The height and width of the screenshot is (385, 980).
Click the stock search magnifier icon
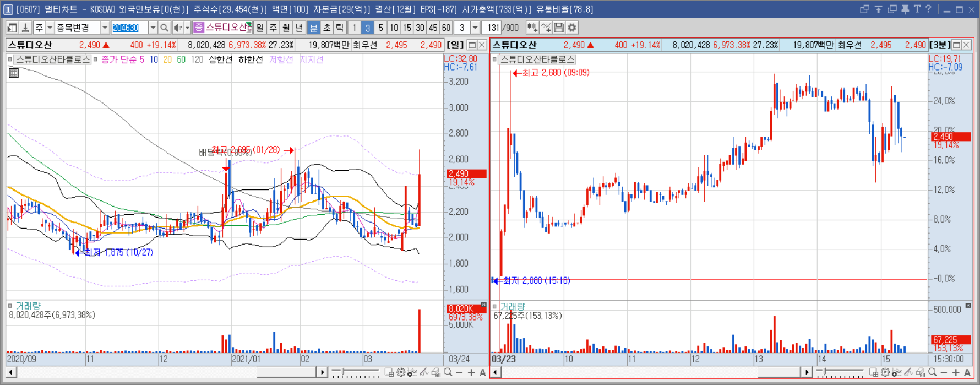coord(164,28)
